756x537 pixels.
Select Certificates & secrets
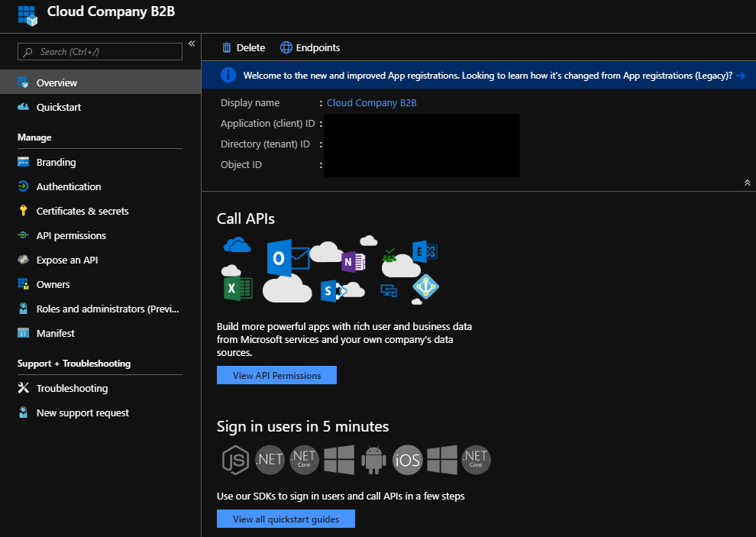point(80,211)
